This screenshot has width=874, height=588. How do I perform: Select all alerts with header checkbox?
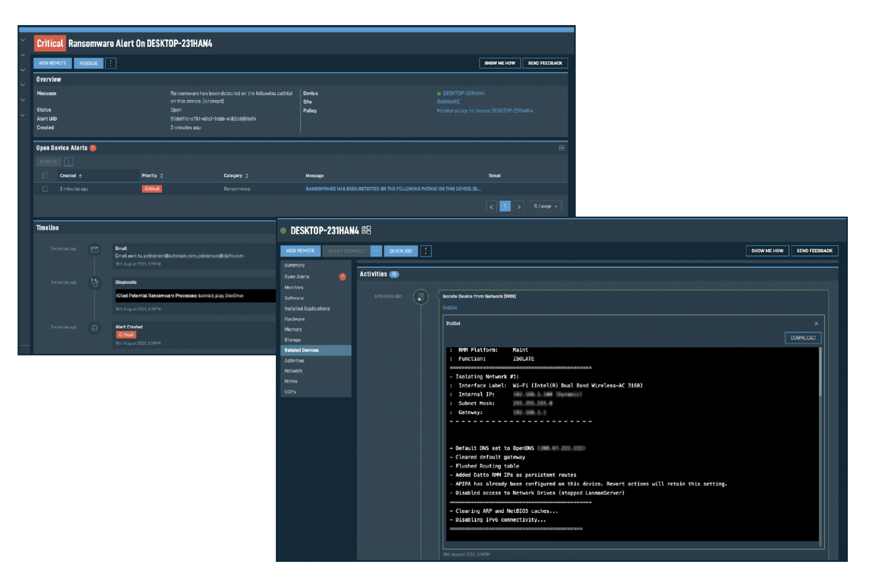tap(46, 176)
